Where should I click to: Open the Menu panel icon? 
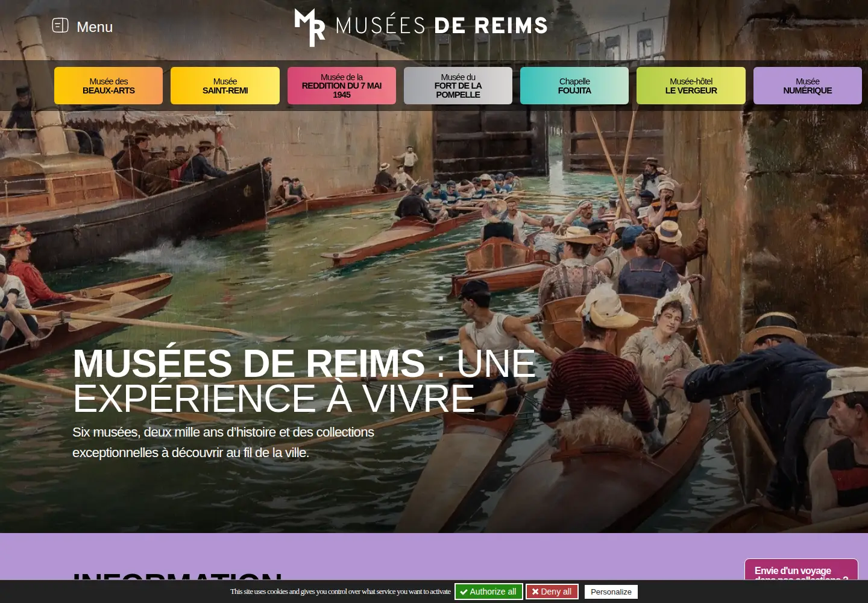(x=60, y=25)
